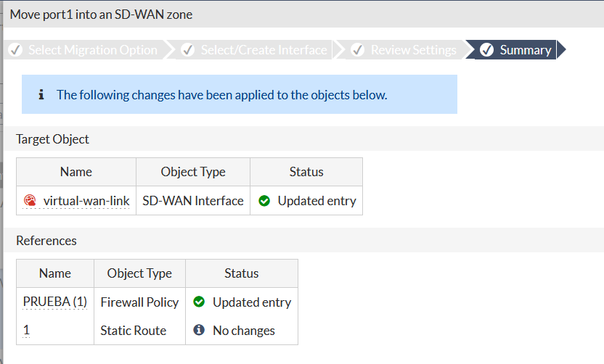The width and height of the screenshot is (604, 364).
Task: Click the checkmark icon on Summary step
Action: 486,50
